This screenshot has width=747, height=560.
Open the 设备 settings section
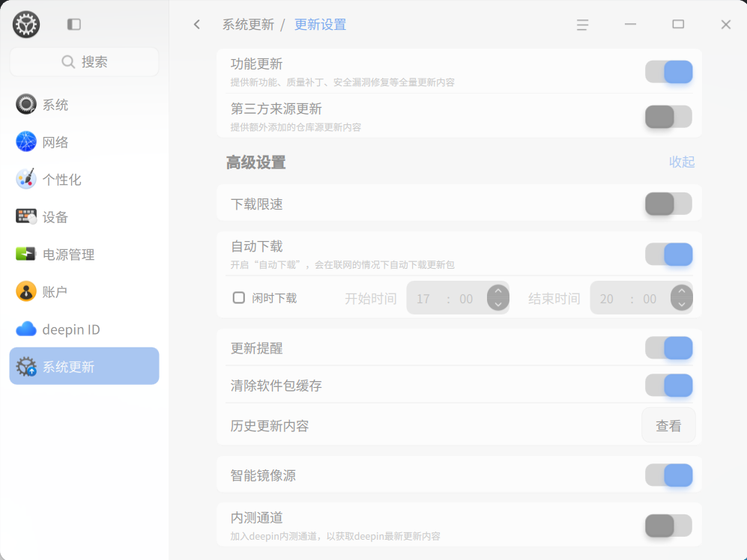[x=85, y=216]
